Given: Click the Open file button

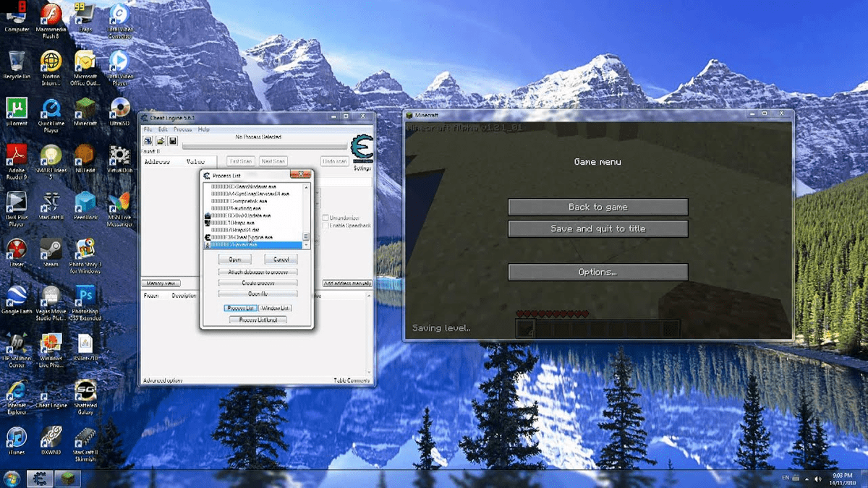Looking at the screenshot, I should [x=258, y=294].
